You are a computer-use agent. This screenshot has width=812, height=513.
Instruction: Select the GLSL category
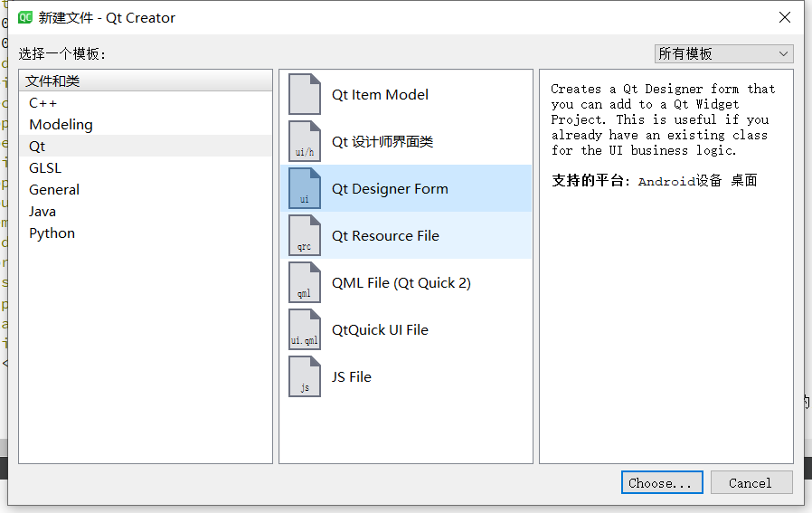[x=146, y=168]
